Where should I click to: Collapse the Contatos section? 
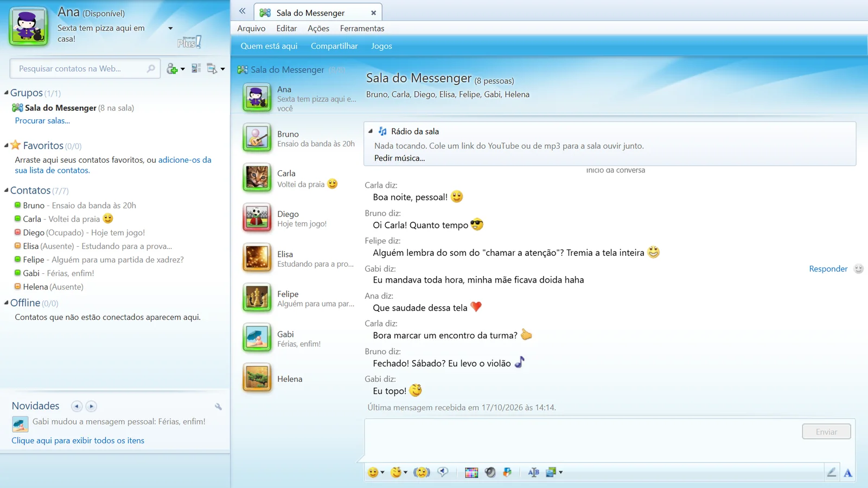(x=6, y=190)
